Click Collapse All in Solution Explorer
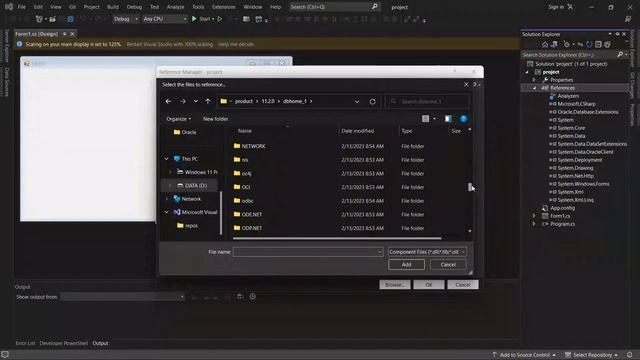The width and height of the screenshot is (640, 360). click(x=598, y=44)
